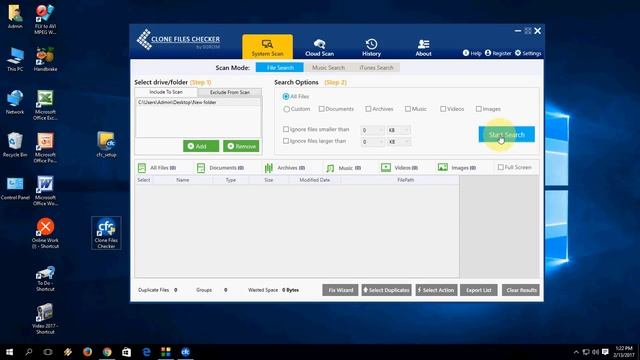Check the Images file type
The image size is (640, 360).
point(479,109)
